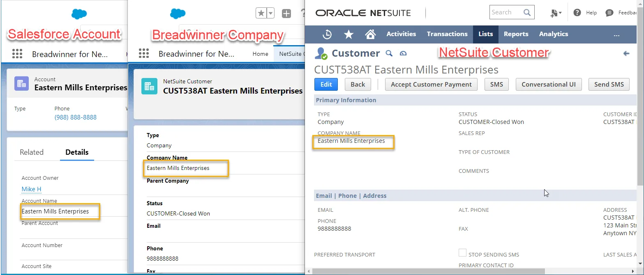Favorite this page with the star icon
Viewport: 644px width, 275px height.
[x=261, y=13]
